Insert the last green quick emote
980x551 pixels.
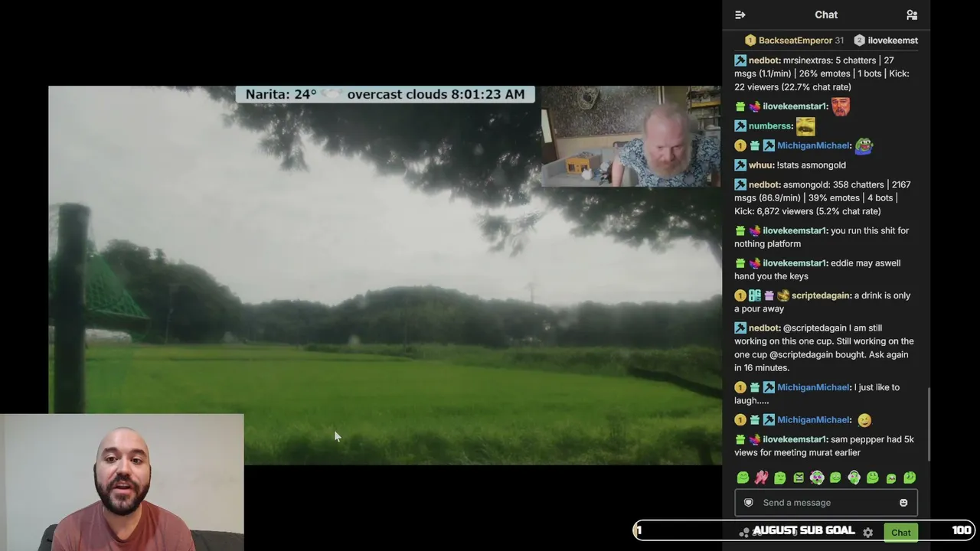[x=910, y=478]
